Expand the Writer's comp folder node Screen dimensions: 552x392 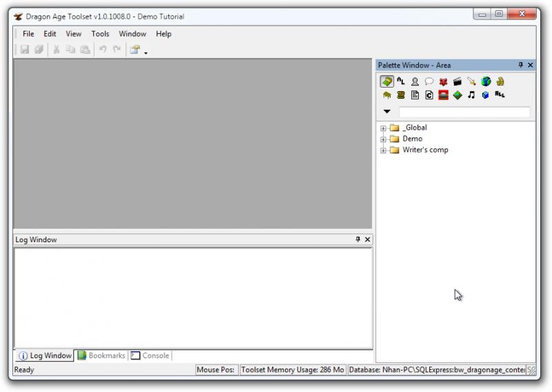[384, 150]
